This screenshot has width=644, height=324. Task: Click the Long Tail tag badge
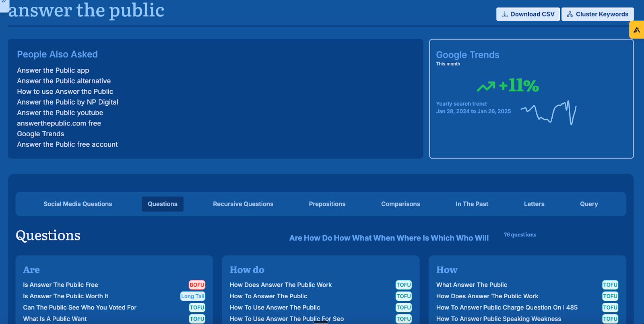point(193,296)
